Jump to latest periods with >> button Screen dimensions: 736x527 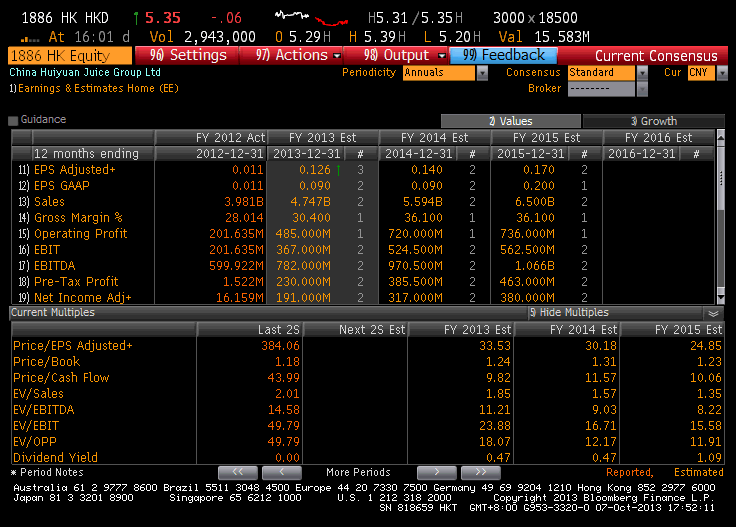tap(481, 473)
